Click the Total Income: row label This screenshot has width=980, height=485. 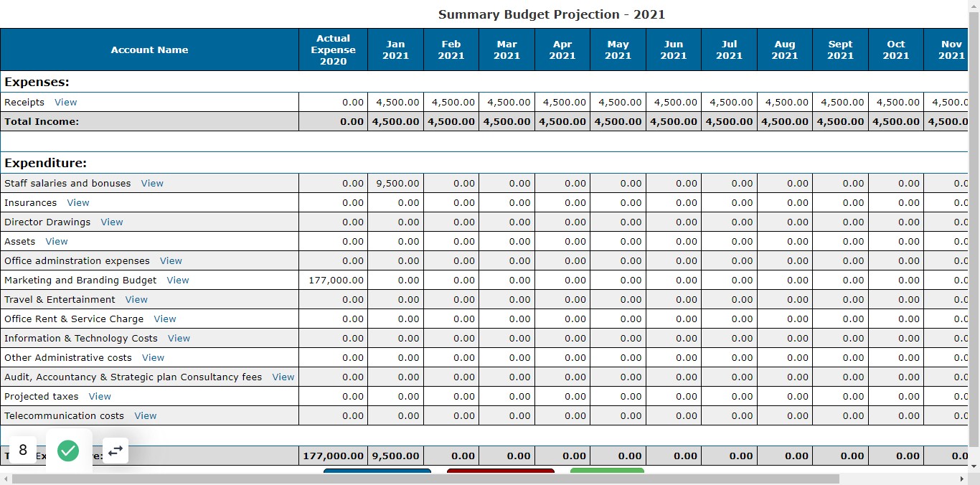click(42, 122)
